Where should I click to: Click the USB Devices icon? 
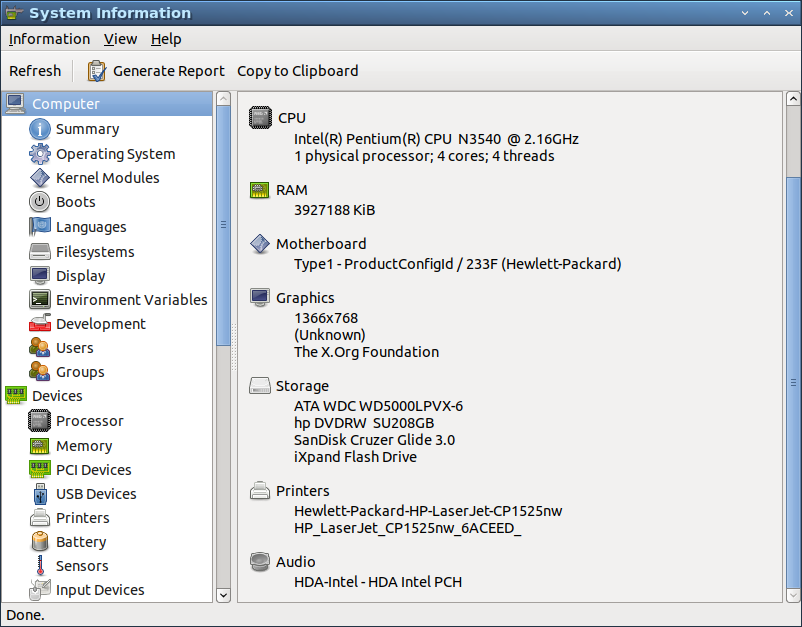pyautogui.click(x=40, y=494)
